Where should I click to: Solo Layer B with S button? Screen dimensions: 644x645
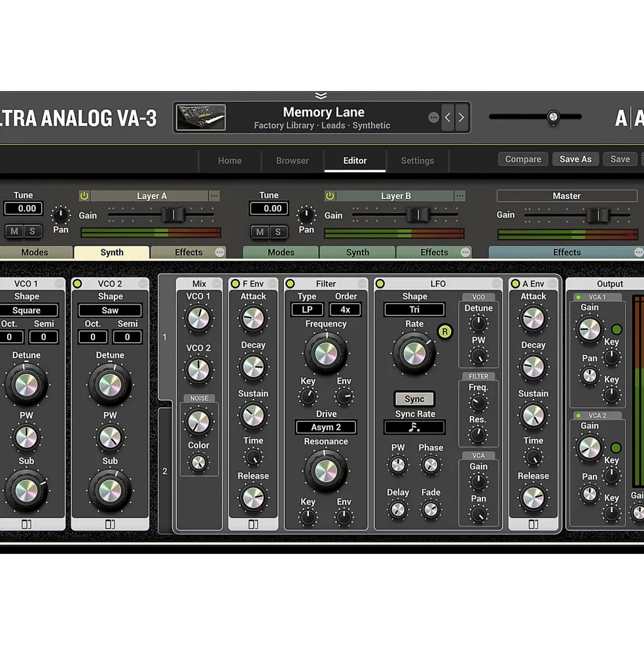[278, 232]
